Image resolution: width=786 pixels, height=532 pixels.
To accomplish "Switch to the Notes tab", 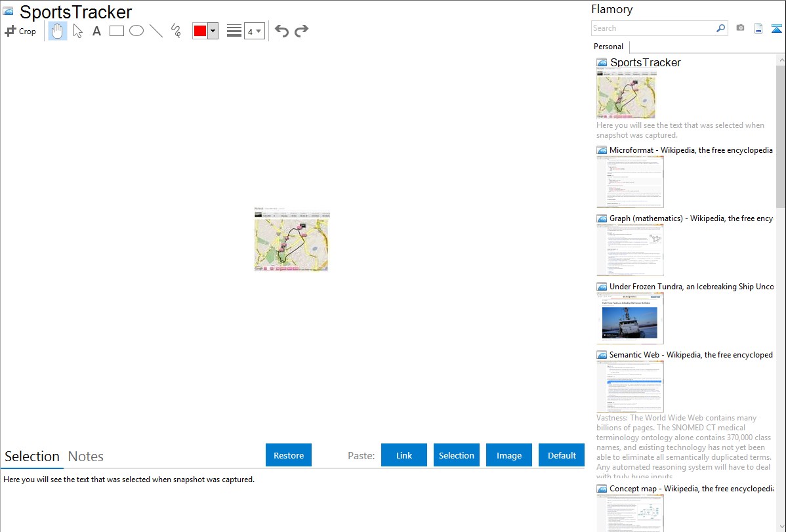I will 86,457.
